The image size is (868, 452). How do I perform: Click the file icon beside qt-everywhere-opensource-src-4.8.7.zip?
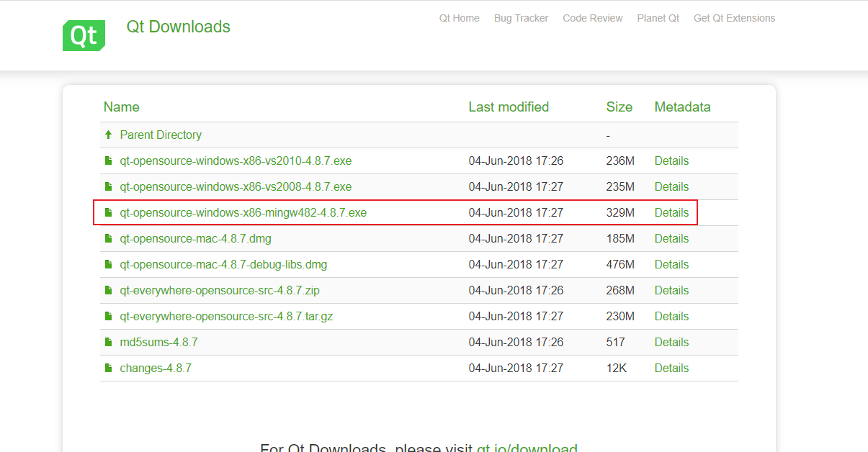[108, 290]
